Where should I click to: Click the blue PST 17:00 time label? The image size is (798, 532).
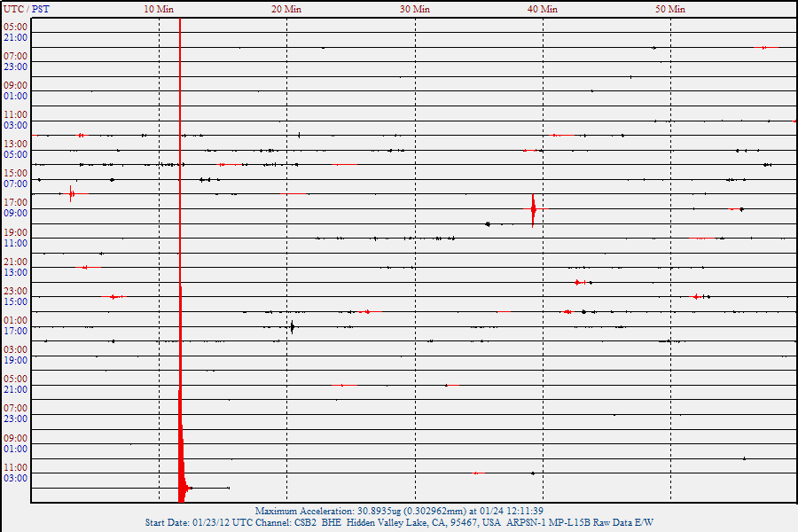[x=15, y=331]
